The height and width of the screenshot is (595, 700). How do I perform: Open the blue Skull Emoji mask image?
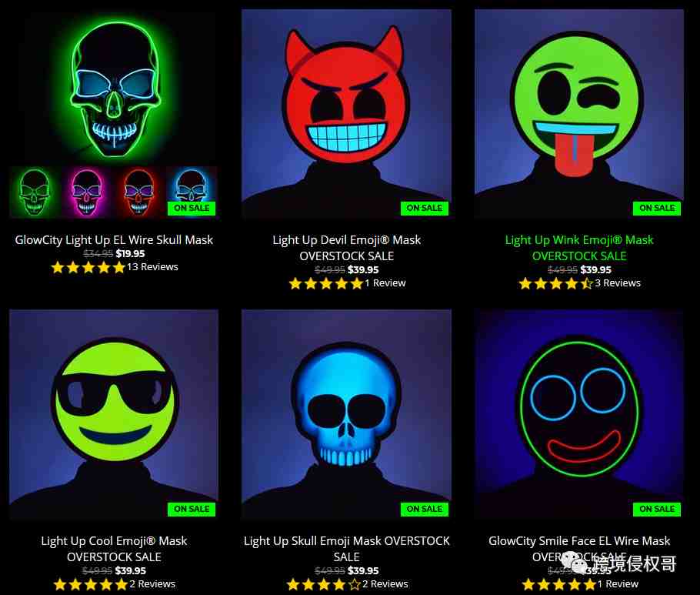(346, 414)
